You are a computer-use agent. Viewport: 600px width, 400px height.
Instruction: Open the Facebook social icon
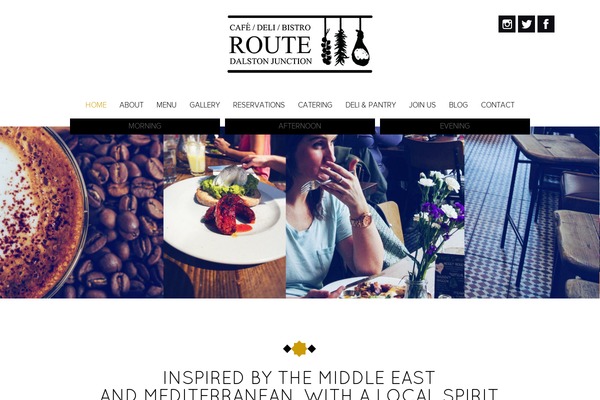546,24
